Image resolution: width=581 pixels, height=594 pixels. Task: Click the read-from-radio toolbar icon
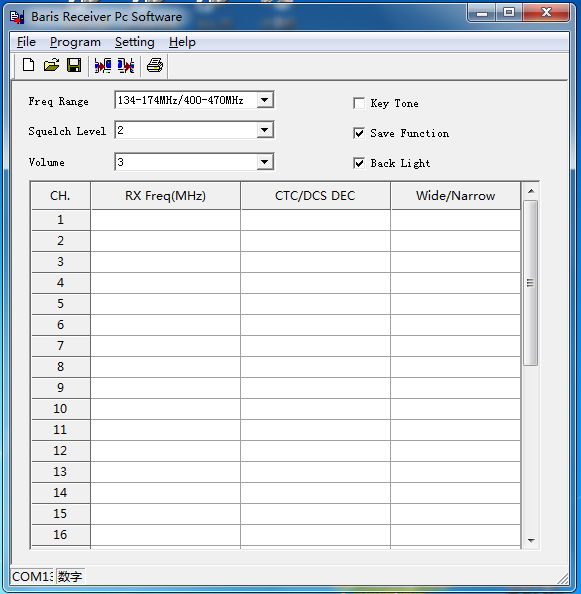coord(103,66)
